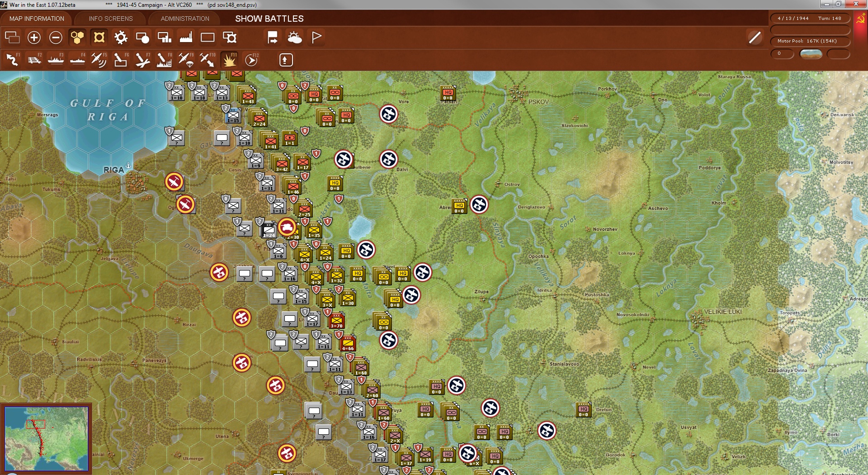Select the Soviet unit labeled 1=41
This screenshot has width=868, height=475.
tap(270, 141)
